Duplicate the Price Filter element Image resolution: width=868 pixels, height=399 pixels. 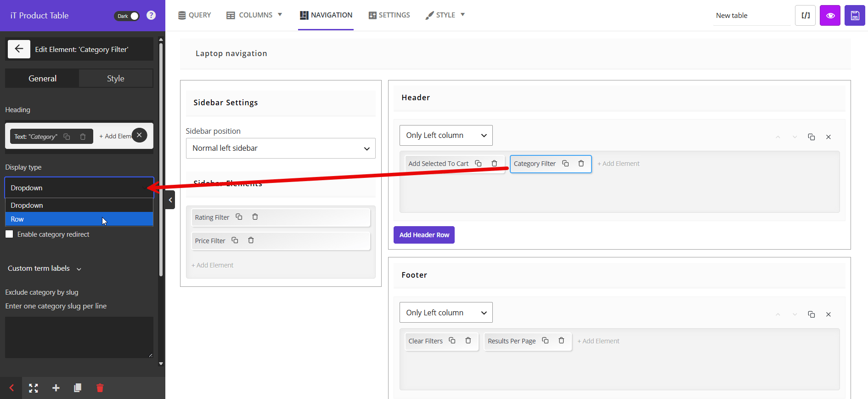[235, 240]
